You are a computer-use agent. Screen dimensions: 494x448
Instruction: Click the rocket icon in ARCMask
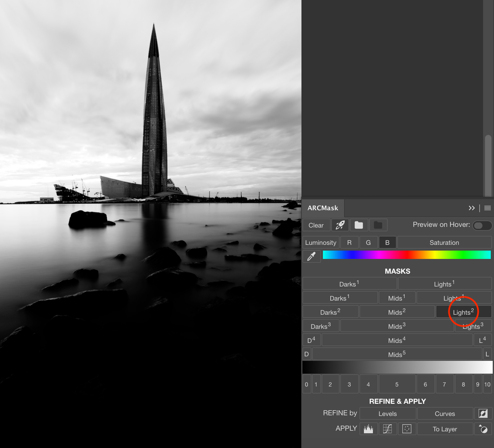click(x=340, y=225)
